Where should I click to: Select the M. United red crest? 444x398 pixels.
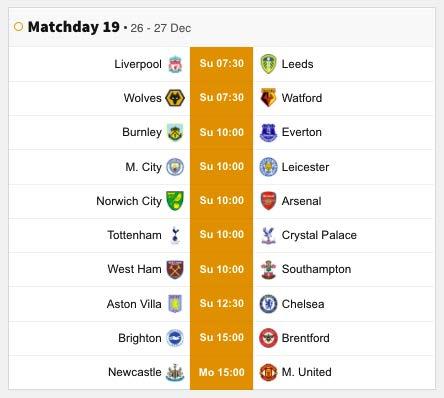coord(268,372)
